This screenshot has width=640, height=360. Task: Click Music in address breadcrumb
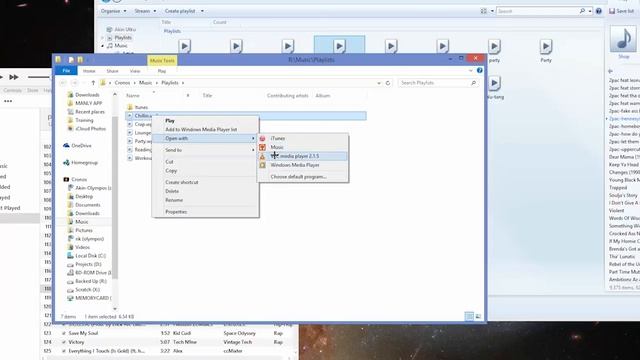click(x=145, y=83)
